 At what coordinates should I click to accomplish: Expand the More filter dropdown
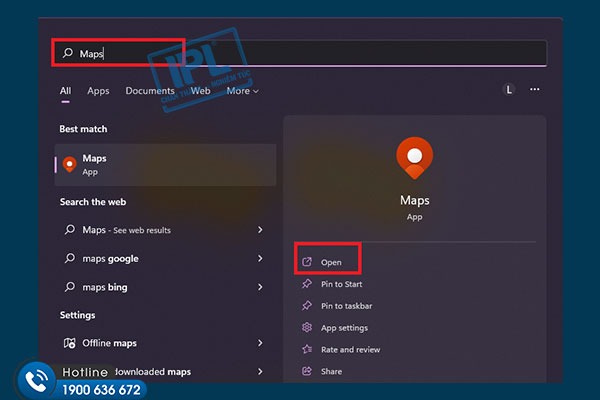tap(242, 91)
